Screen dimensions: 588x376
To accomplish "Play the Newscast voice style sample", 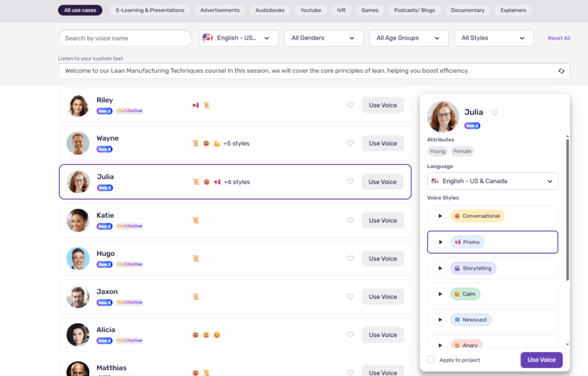I will (440, 320).
